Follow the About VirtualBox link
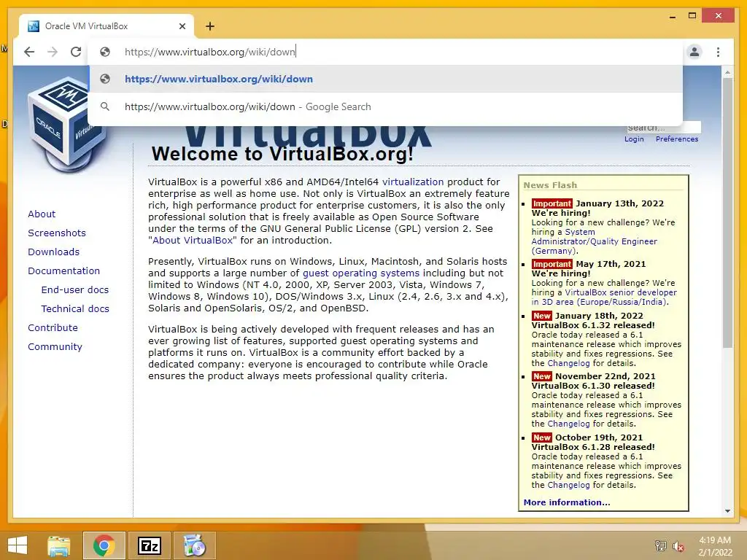Viewport: 747px width, 560px height. [x=193, y=241]
